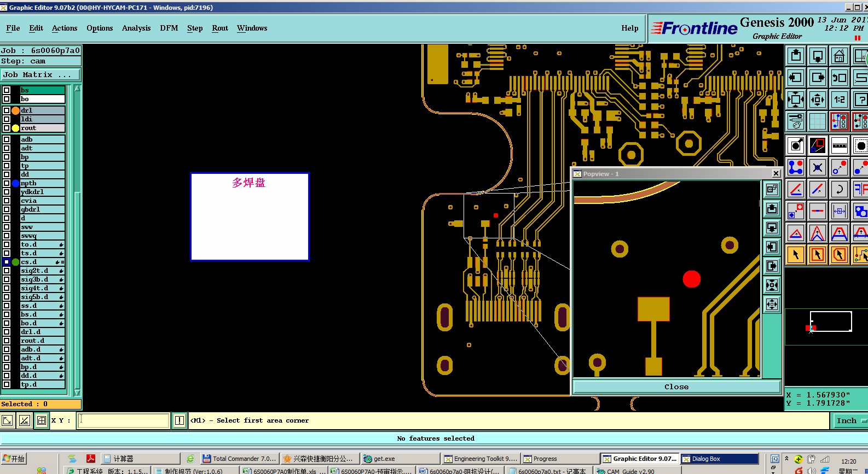
Task: Click the exclamation mark icon by coordinate field
Action: point(180,420)
